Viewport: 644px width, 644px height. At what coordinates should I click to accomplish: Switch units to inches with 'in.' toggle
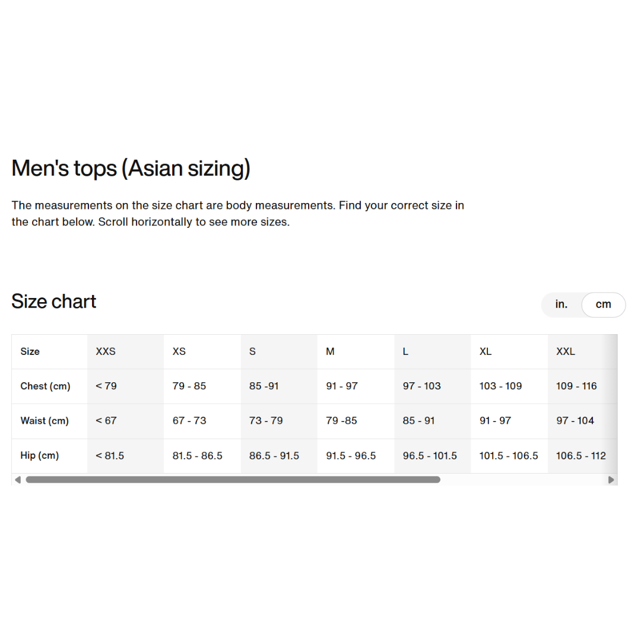(x=561, y=304)
